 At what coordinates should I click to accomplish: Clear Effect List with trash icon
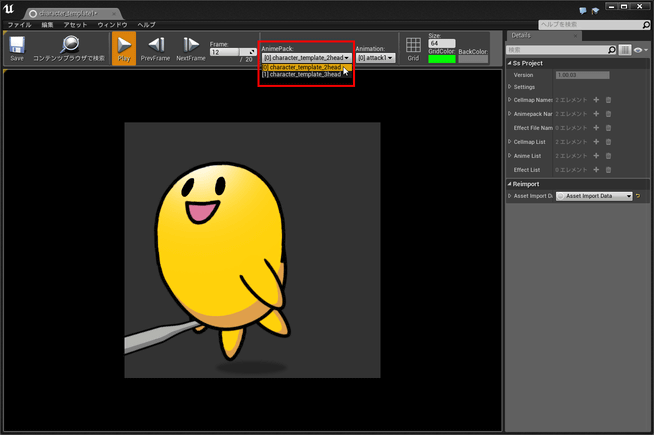609,170
